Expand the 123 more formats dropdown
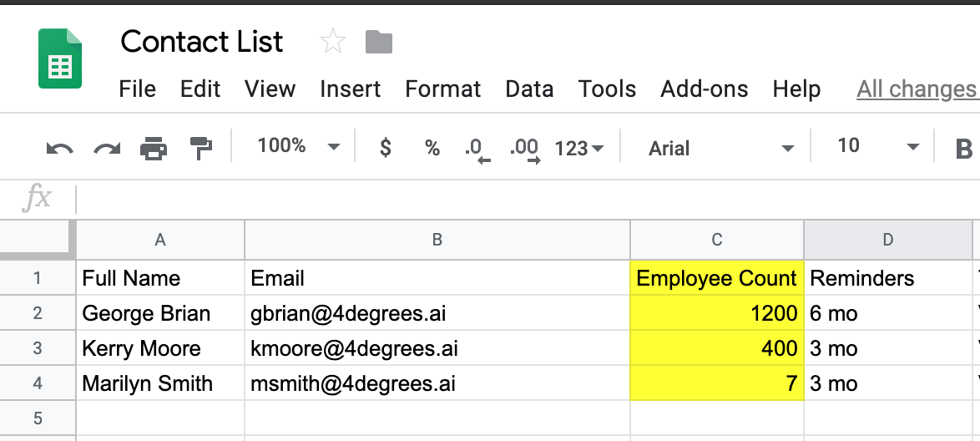This screenshot has width=980, height=441. click(578, 148)
